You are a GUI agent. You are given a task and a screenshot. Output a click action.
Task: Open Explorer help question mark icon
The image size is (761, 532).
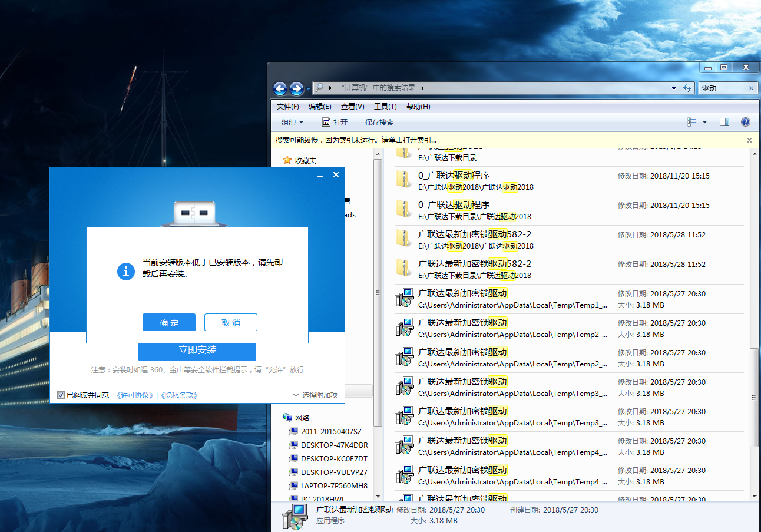point(745,122)
